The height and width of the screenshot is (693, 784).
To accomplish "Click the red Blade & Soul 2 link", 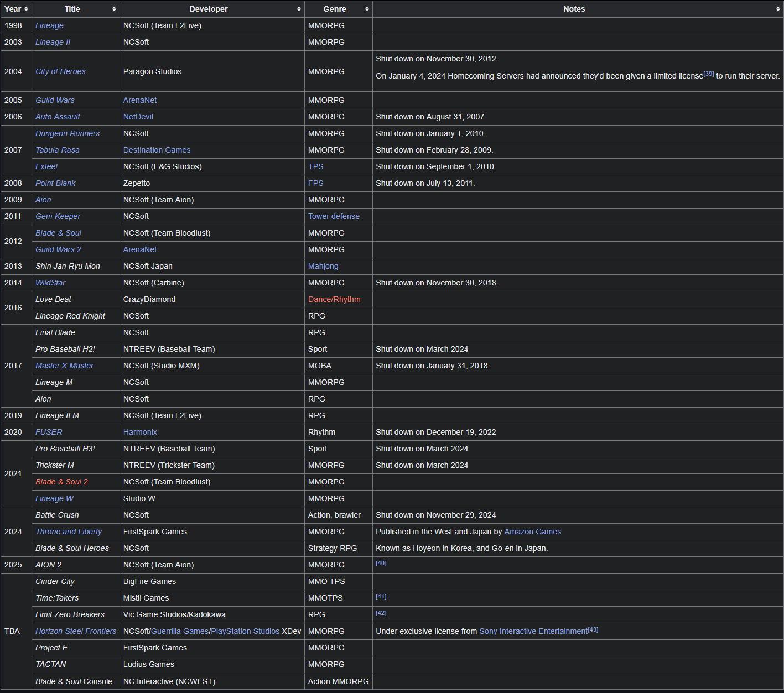I will pos(61,482).
